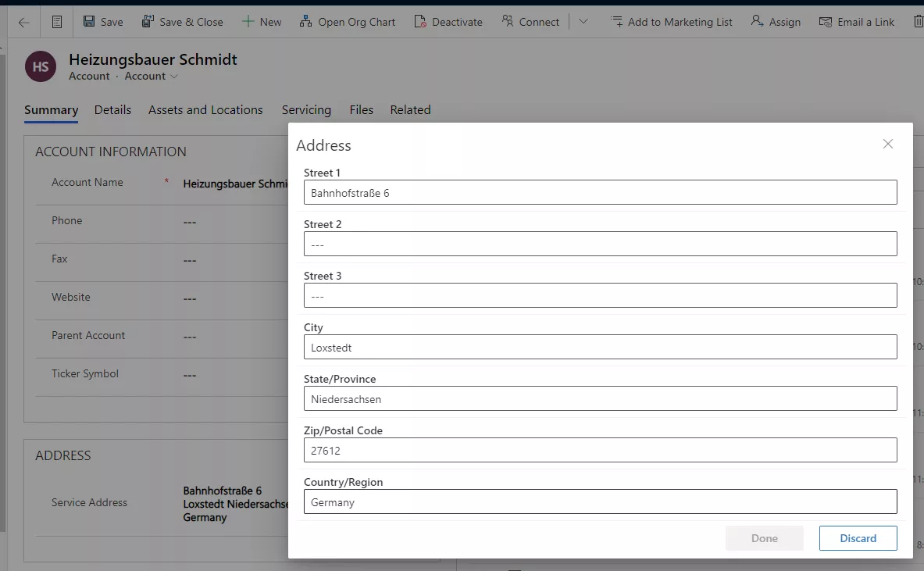
Task: Click into the Street 2 field
Action: 600,244
